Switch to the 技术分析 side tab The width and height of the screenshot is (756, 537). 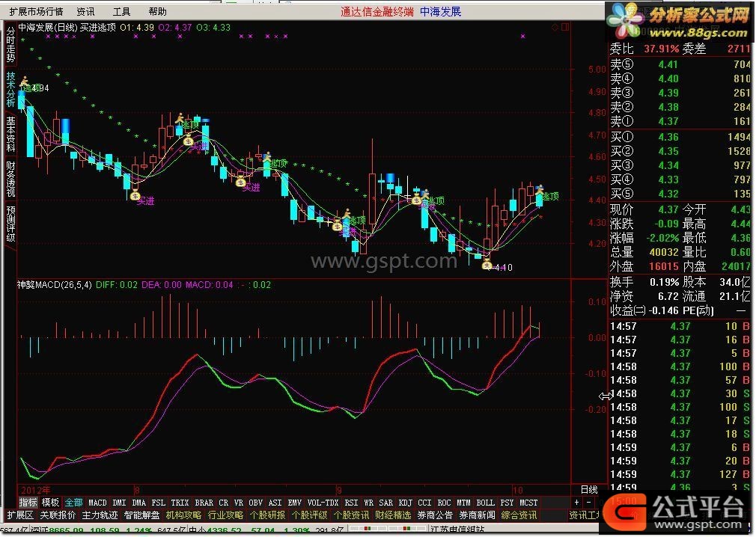[x=10, y=90]
